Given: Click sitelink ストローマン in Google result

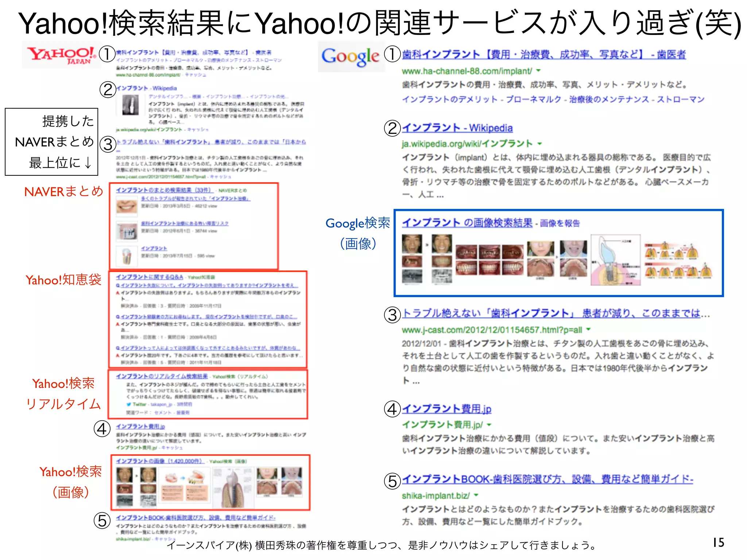Looking at the screenshot, I should pyautogui.click(x=681, y=99).
